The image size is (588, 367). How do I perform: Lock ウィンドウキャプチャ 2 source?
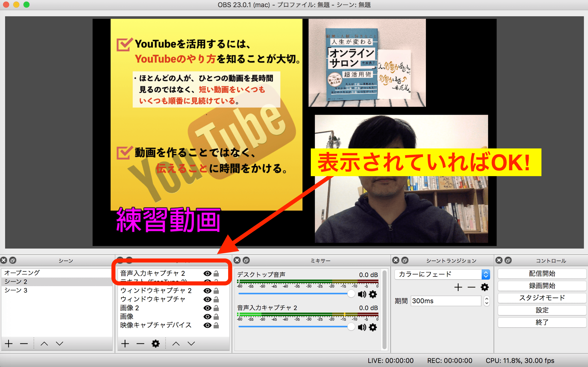pyautogui.click(x=216, y=291)
